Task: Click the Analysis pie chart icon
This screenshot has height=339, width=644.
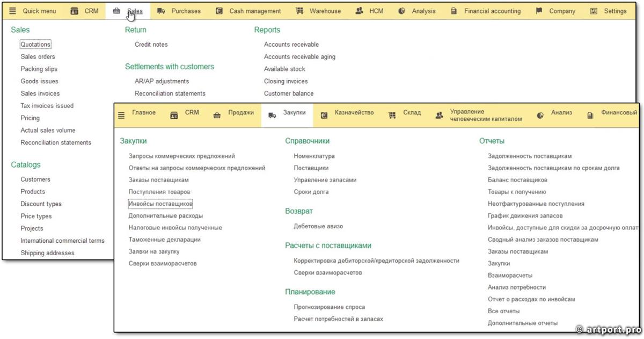Action: pyautogui.click(x=401, y=11)
